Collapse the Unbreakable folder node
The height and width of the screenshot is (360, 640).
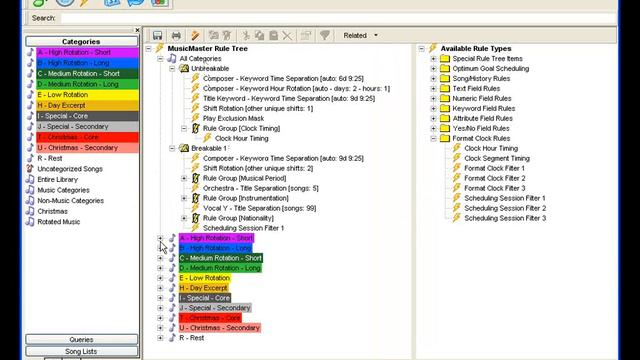point(172,69)
